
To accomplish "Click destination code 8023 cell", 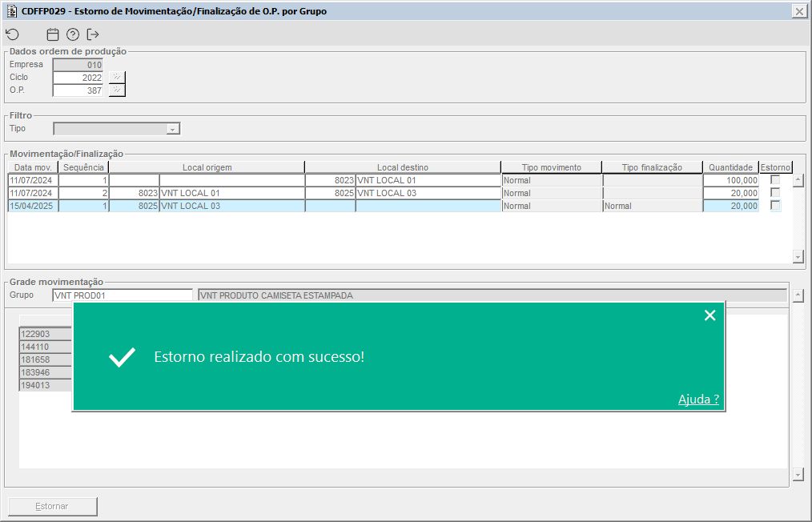I will point(331,180).
